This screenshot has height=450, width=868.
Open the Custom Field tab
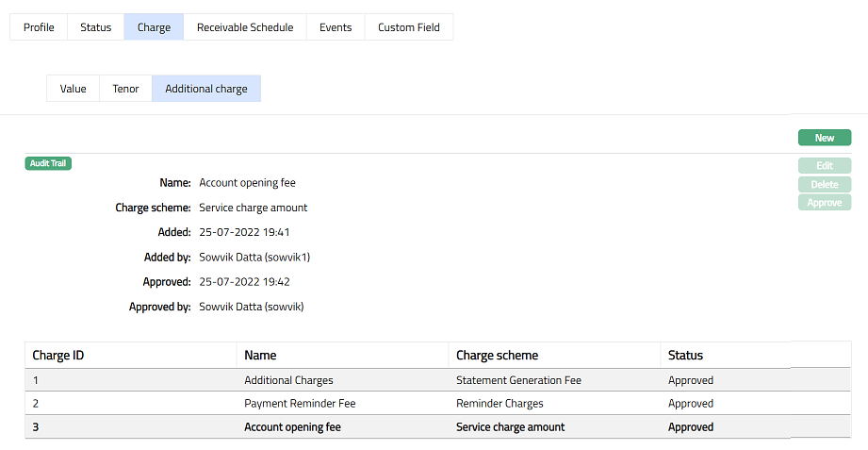coord(408,27)
